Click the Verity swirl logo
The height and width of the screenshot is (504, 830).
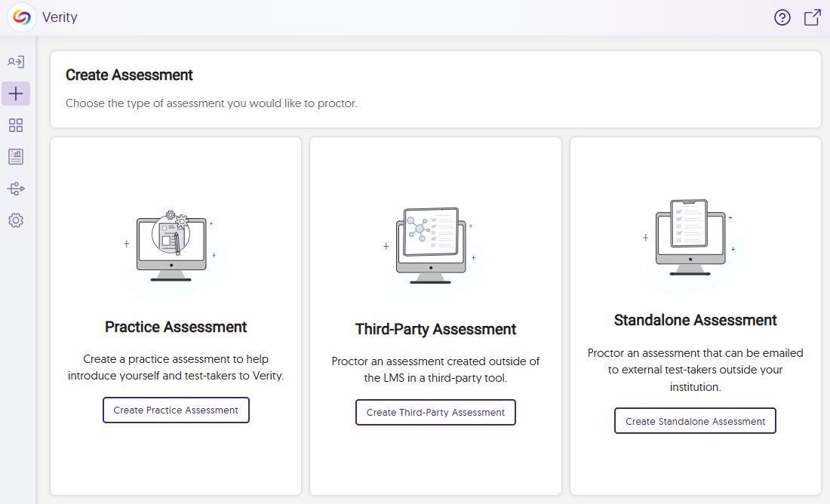tap(22, 17)
